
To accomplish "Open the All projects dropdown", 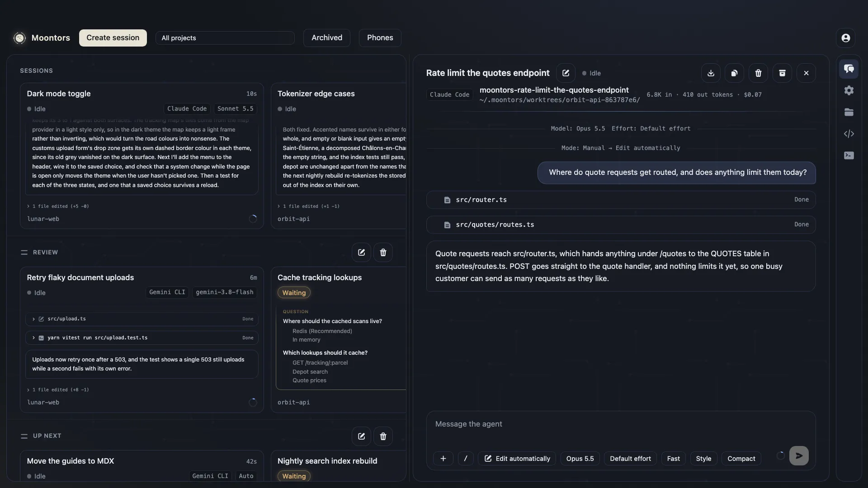I will 225,38.
